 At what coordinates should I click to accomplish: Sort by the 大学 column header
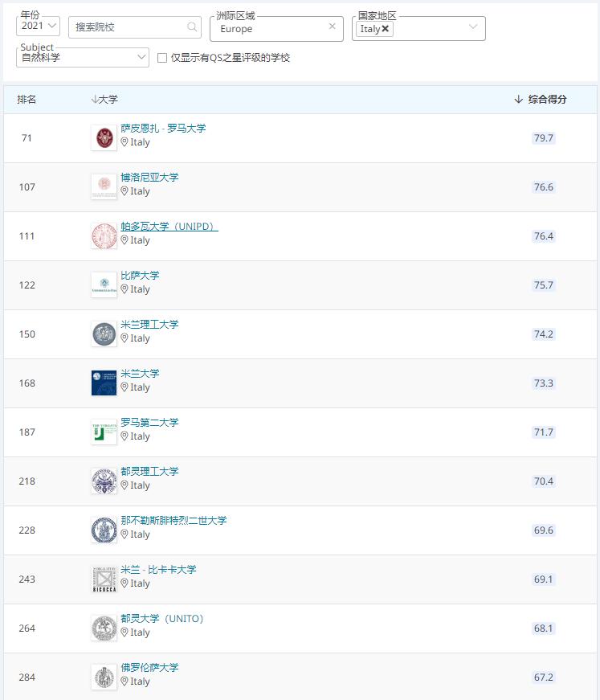[104, 99]
